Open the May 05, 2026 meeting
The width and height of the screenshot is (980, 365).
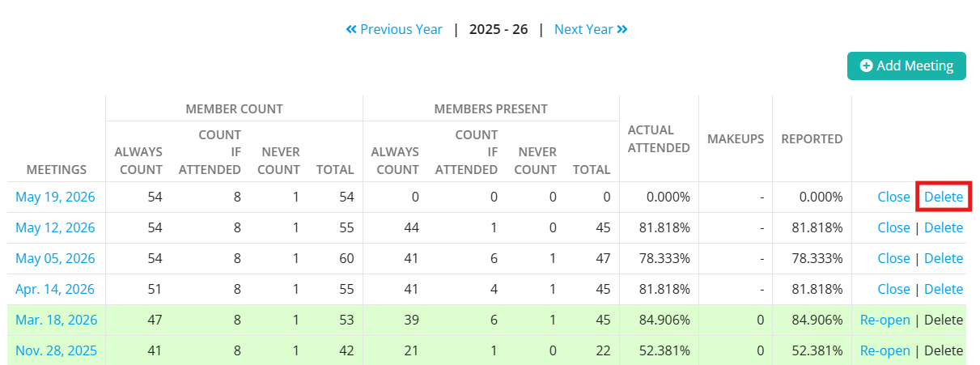[55, 258]
